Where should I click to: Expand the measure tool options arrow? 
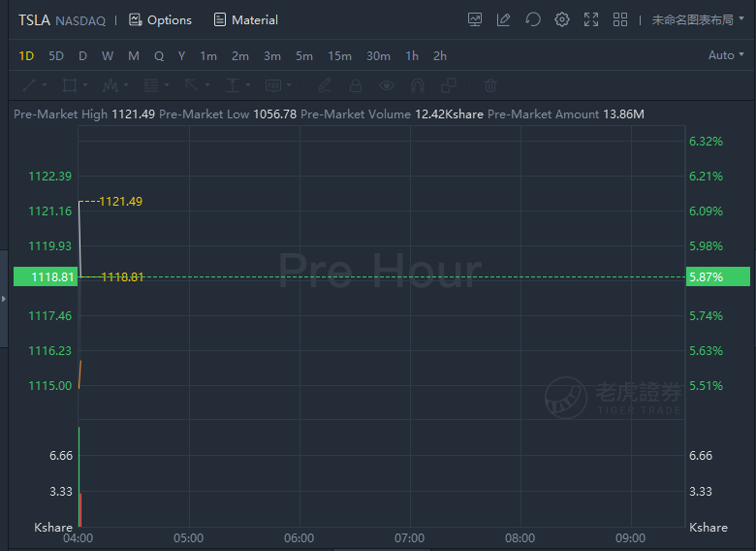tap(248, 85)
